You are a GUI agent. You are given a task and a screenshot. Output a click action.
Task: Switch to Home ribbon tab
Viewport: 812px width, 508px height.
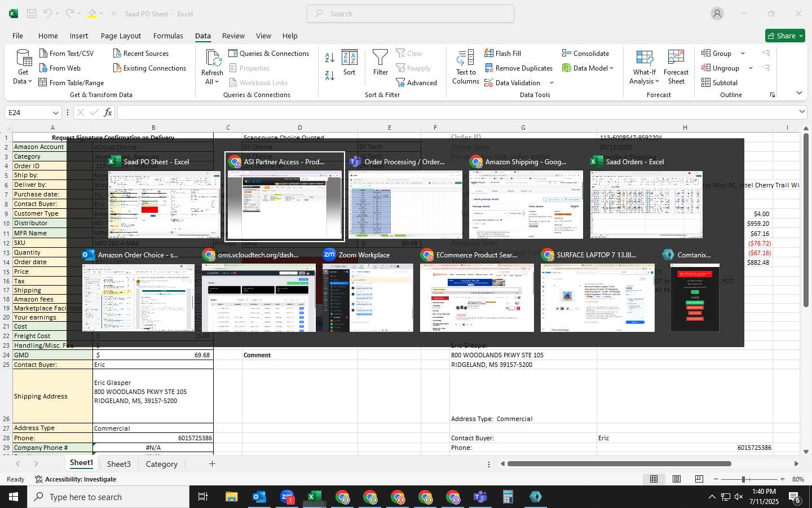pos(48,36)
